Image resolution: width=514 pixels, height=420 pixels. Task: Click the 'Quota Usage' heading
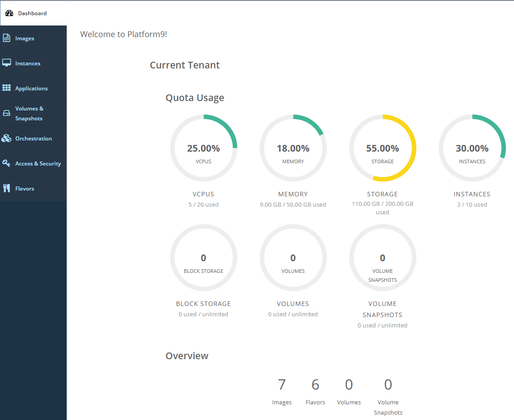click(x=195, y=98)
